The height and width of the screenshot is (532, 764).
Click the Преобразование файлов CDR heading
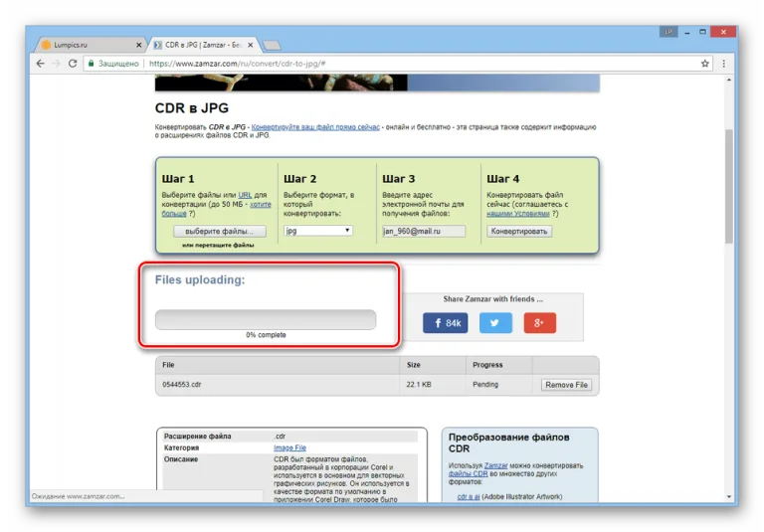pos(508,443)
